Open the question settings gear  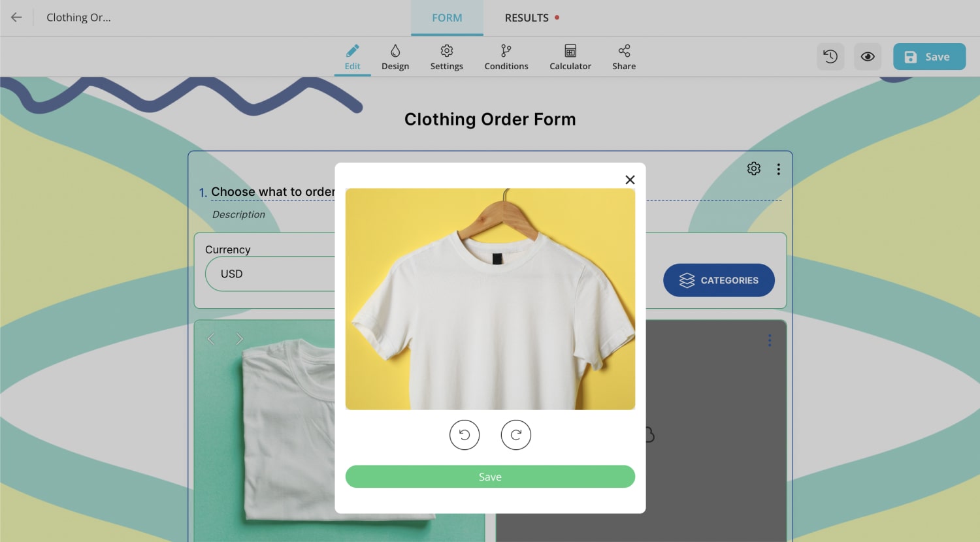coord(753,168)
